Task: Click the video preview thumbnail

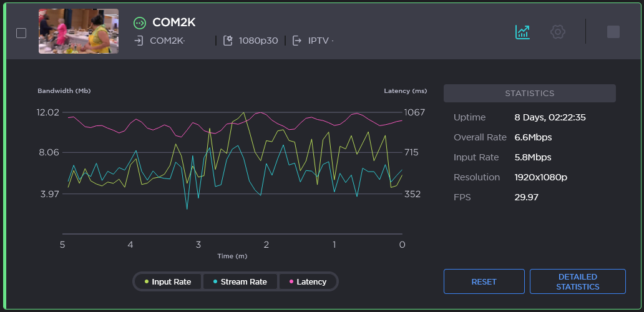Action: coord(79,31)
